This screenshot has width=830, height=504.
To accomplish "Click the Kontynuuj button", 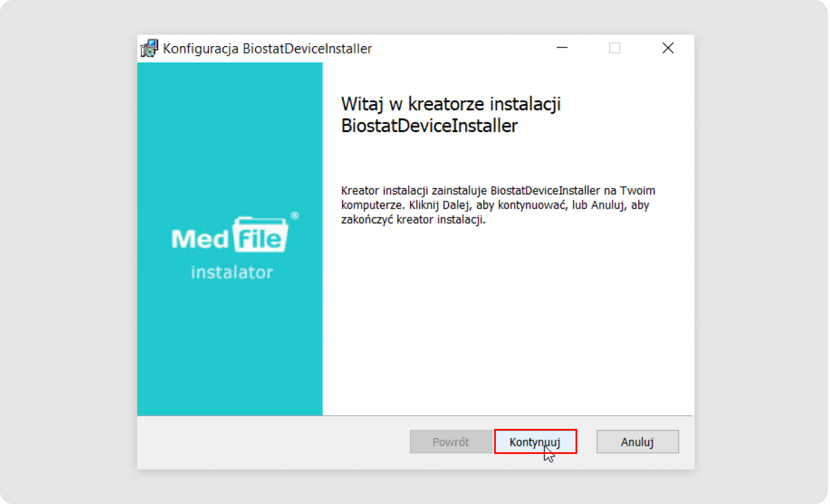I will (535, 442).
